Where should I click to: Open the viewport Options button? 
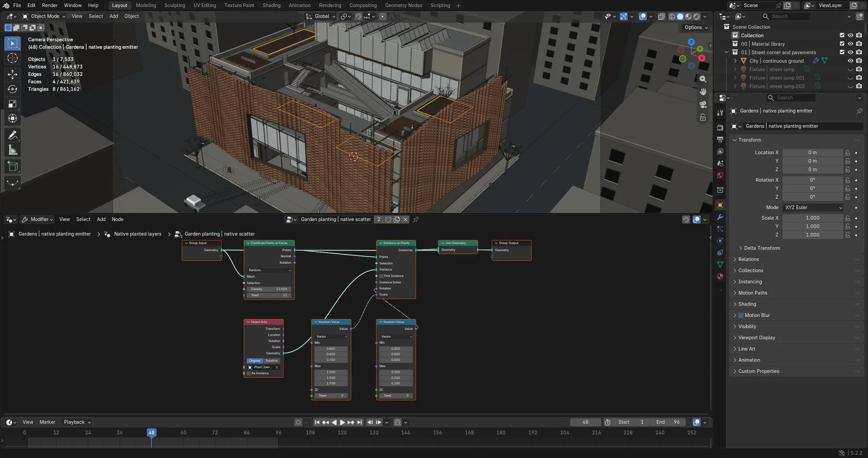696,28
